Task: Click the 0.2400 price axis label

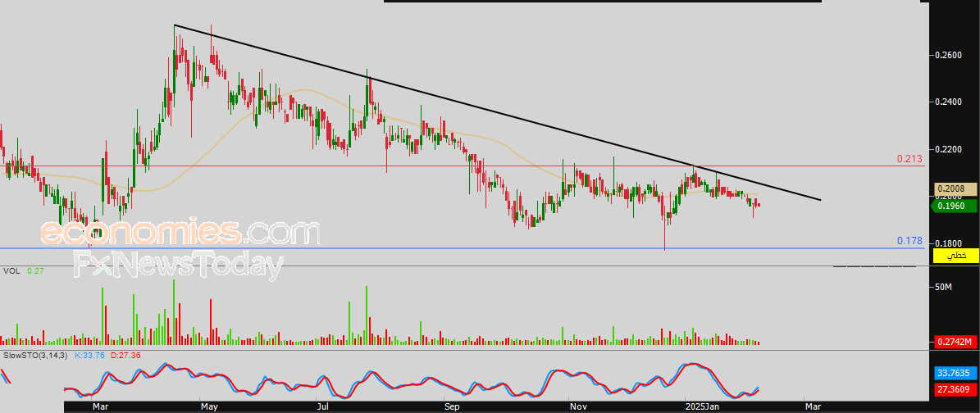Action: click(x=947, y=102)
